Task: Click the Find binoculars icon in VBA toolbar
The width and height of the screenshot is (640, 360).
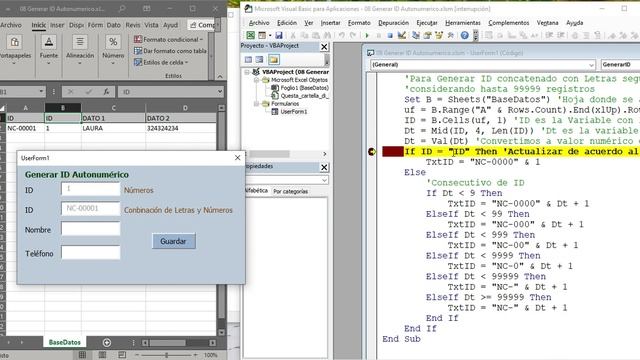Action: (327, 36)
